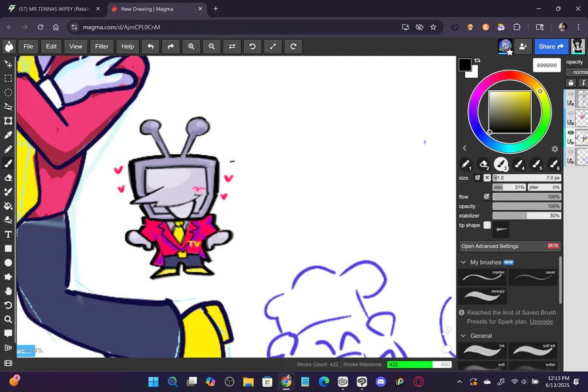The height and width of the screenshot is (392, 588).
Task: Select the Hand pan tool
Action: [8, 291]
